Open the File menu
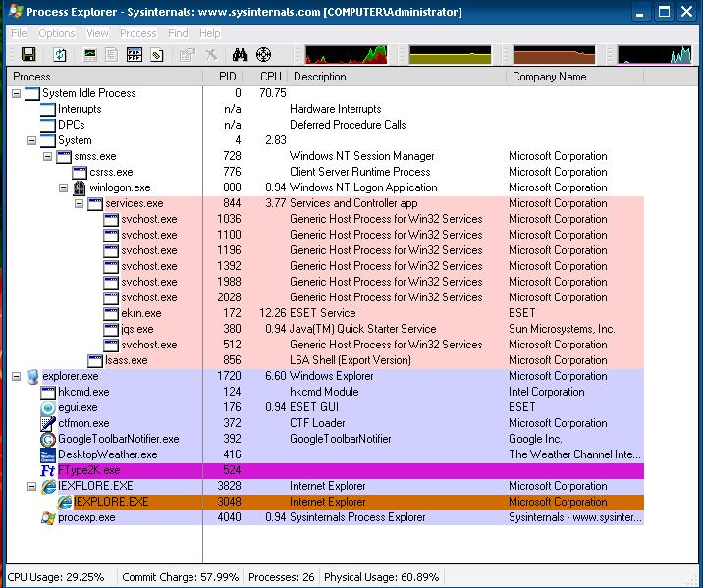Screen dimensions: 703x588 pos(19,33)
